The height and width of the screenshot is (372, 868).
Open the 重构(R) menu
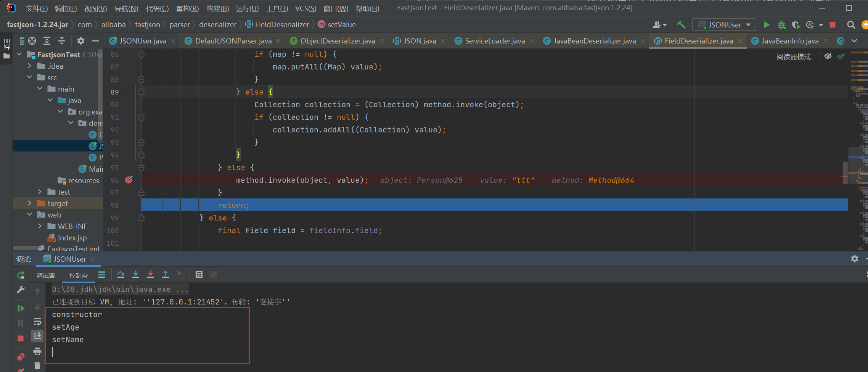point(188,8)
